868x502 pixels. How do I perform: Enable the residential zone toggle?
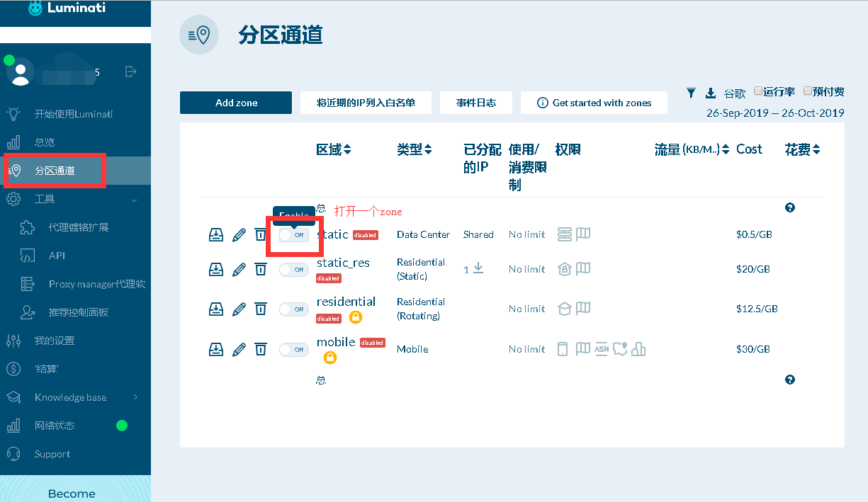[293, 309]
